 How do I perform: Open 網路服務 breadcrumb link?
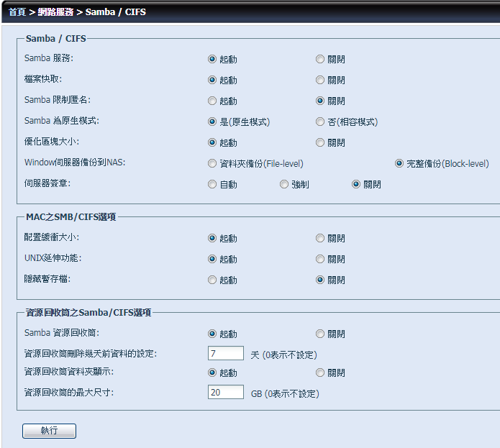55,12
